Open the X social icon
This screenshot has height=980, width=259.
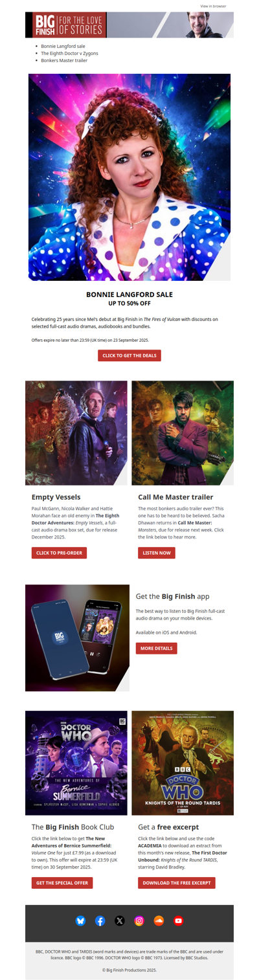click(x=120, y=920)
